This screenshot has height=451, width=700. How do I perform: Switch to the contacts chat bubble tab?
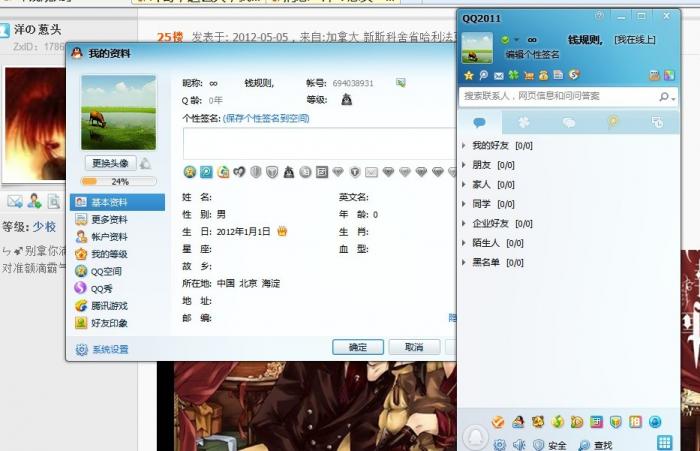tap(480, 122)
